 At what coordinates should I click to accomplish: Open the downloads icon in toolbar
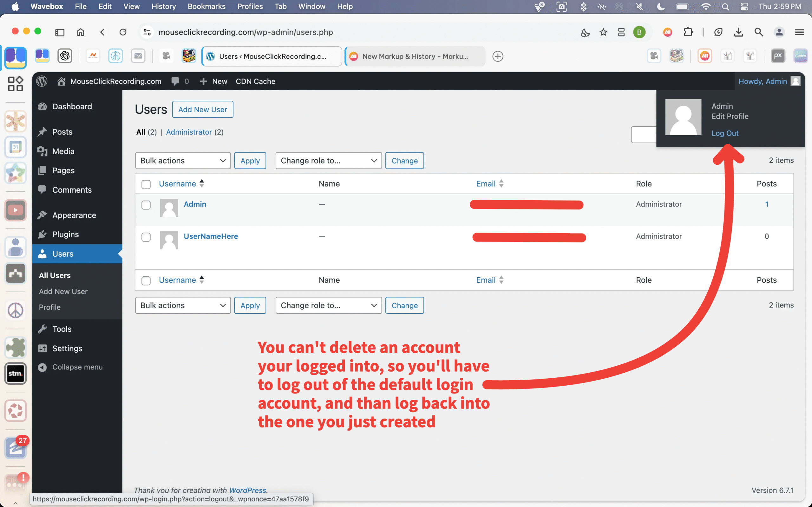738,32
